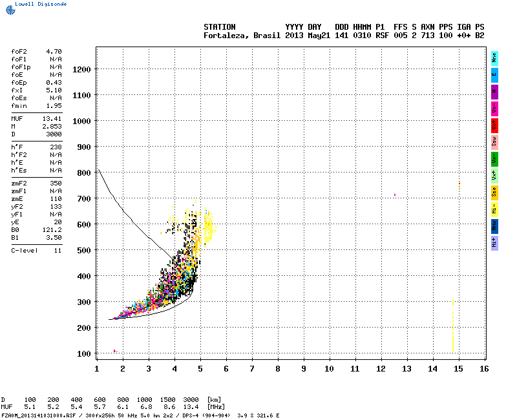Screen dimensions: 517x420
Task: Click the h'F value 238
Action: 56,147
